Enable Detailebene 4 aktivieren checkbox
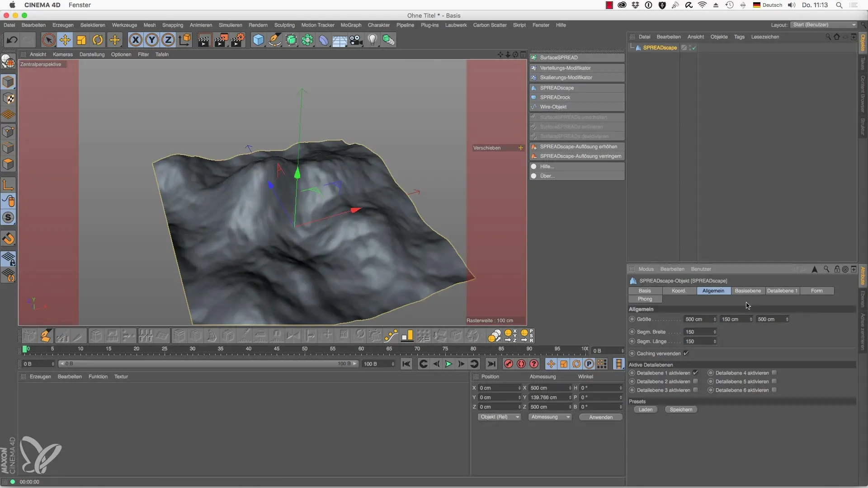 coord(774,373)
